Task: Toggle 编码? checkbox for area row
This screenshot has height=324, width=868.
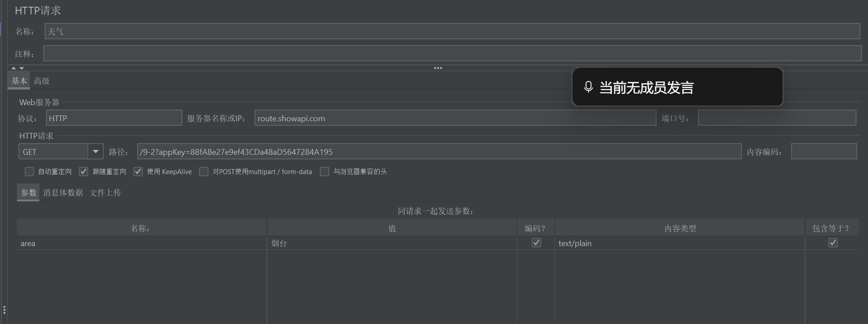Action: tap(537, 243)
